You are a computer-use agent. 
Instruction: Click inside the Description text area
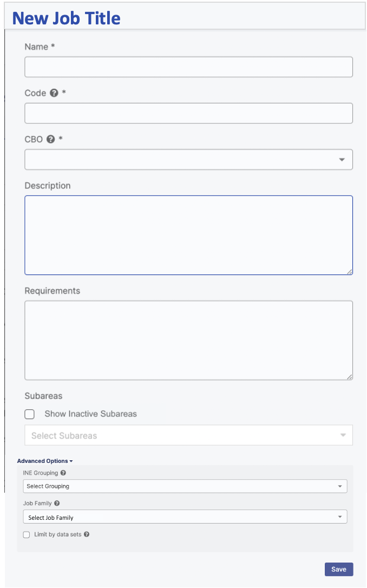(188, 235)
